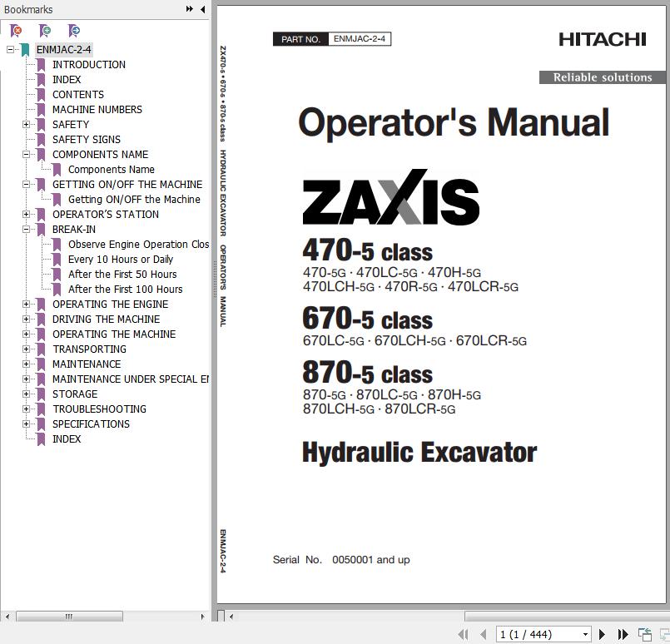Click the bookmark icon beside OPERATING THE ENGINE
The height and width of the screenshot is (644, 670).
point(41,305)
